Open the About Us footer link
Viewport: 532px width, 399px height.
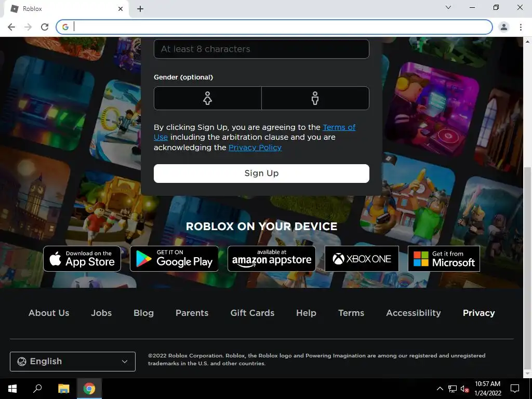[49, 313]
